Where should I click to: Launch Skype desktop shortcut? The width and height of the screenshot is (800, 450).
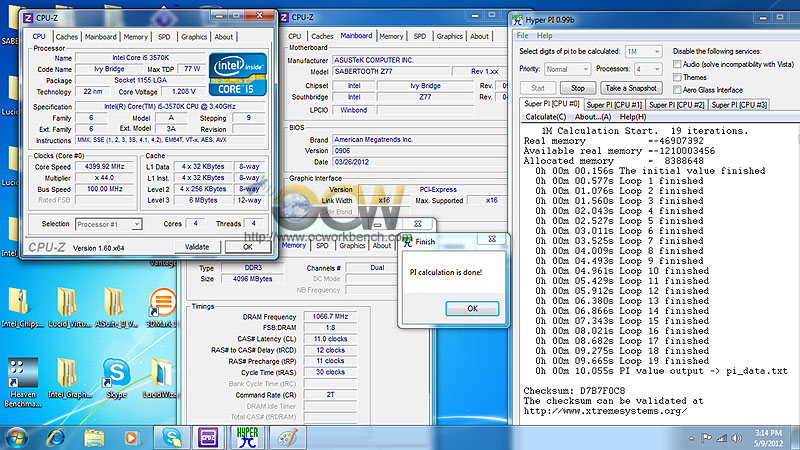coord(116,378)
